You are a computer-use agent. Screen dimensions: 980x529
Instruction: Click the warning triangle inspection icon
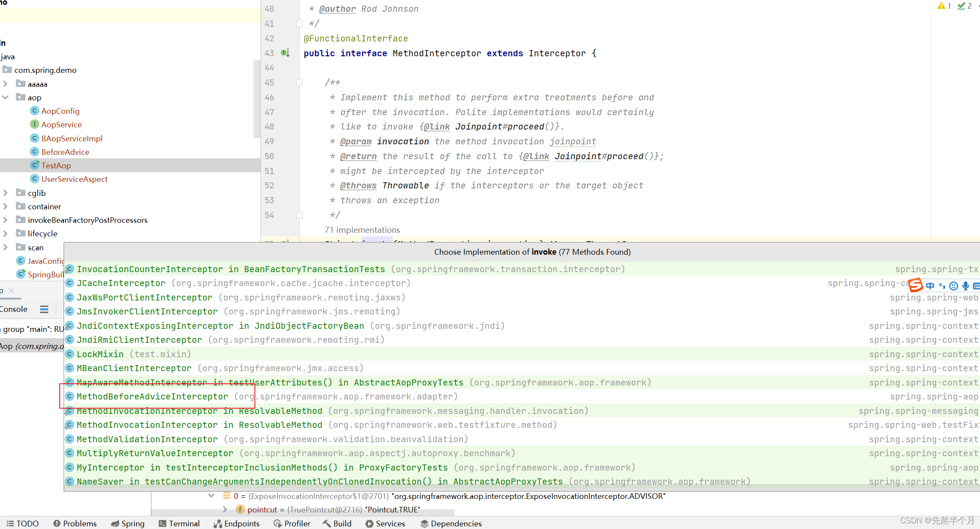tap(941, 6)
